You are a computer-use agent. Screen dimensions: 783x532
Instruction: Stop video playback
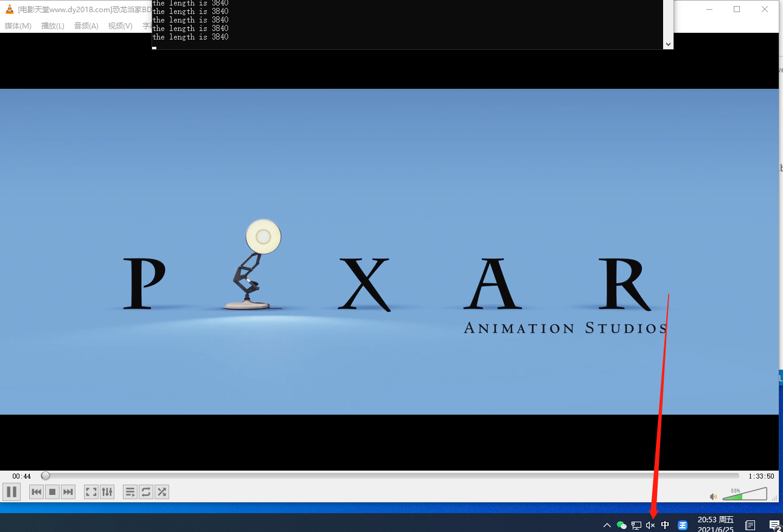(52, 492)
